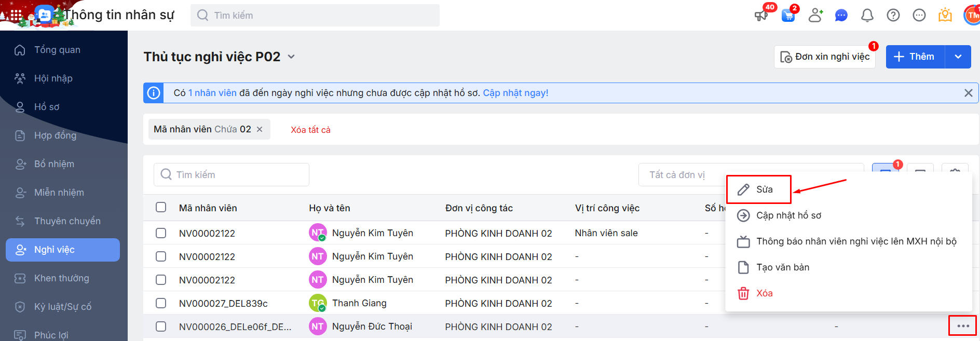
Task: Choose Sửa in the context menu
Action: coord(758,189)
